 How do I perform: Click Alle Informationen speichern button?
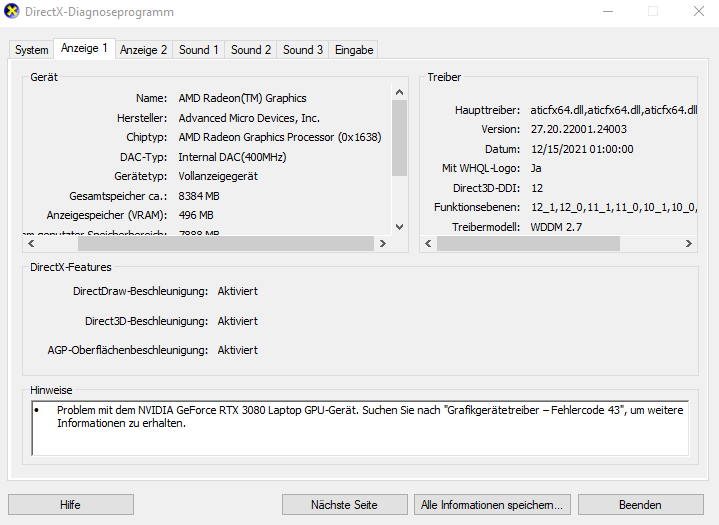[x=492, y=505]
